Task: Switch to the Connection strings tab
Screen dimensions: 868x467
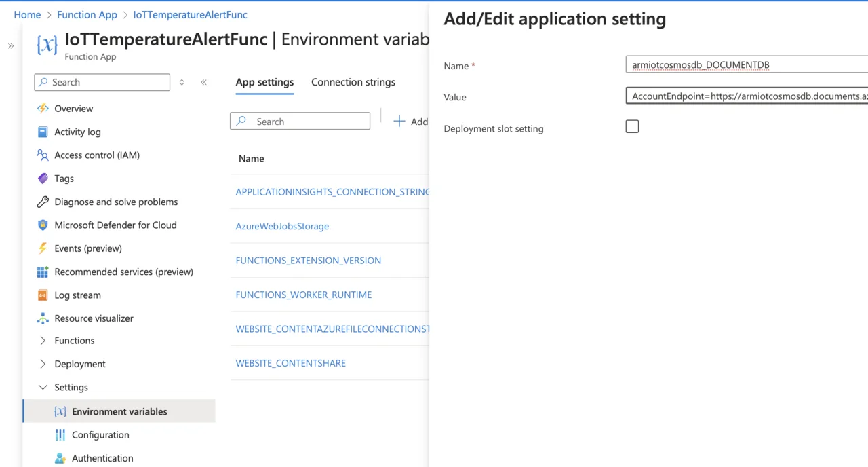Action: tap(353, 82)
